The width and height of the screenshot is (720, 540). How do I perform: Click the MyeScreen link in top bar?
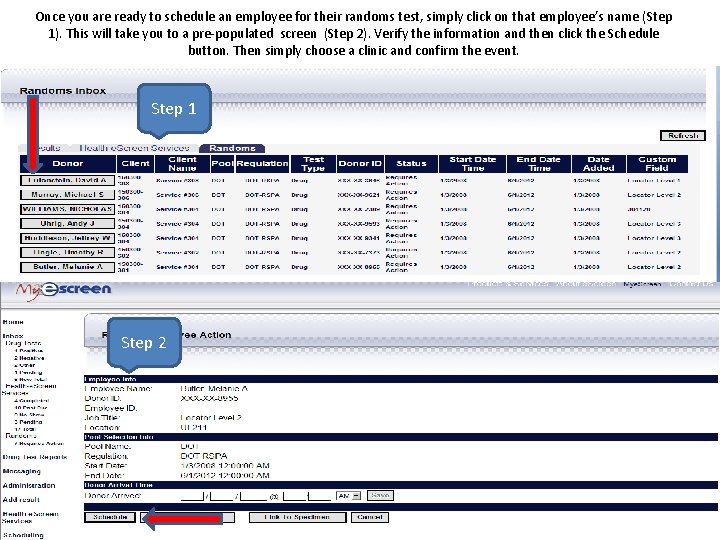pyautogui.click(x=642, y=284)
